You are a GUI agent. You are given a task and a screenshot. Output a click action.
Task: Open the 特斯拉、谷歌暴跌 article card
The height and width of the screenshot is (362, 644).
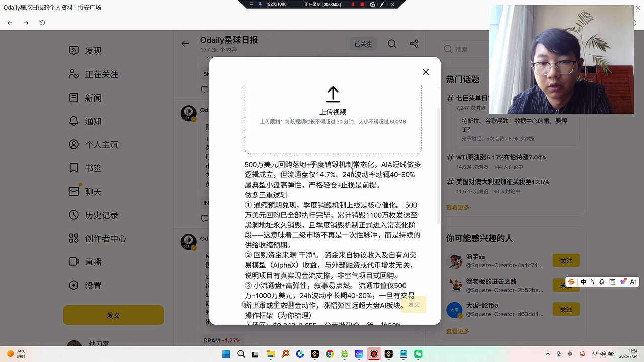click(518, 129)
